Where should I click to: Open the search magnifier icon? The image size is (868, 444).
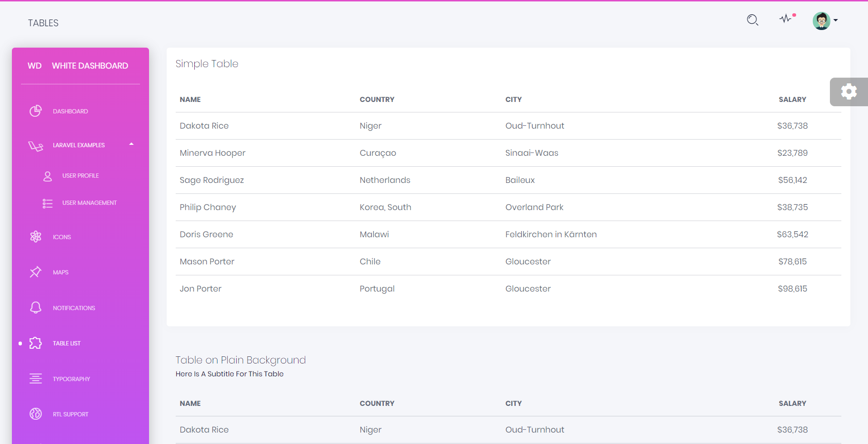tap(752, 20)
